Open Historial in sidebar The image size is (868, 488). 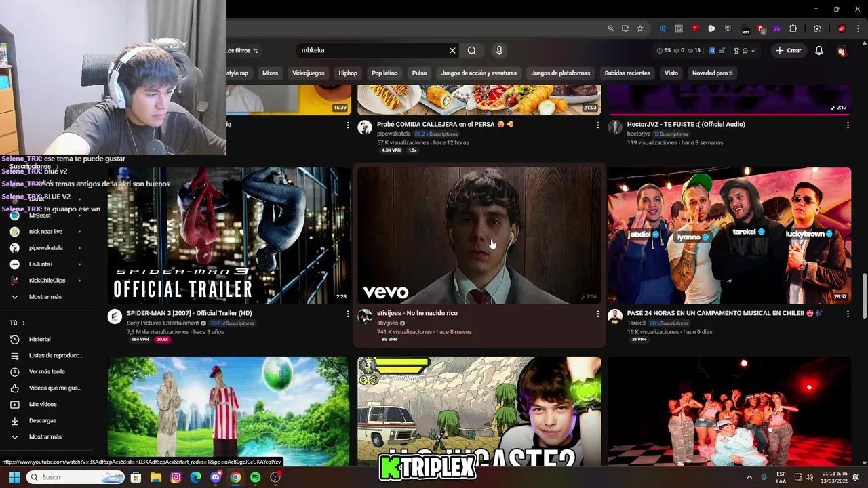pyautogui.click(x=45, y=339)
